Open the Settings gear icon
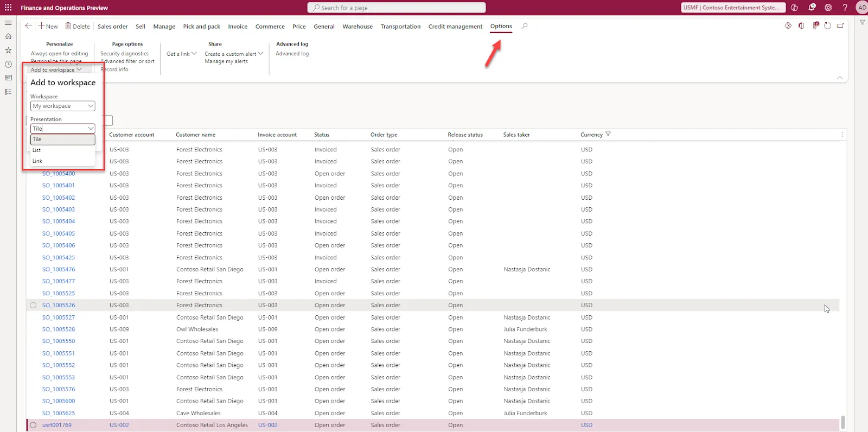Image resolution: width=868 pixels, height=432 pixels. click(x=828, y=8)
